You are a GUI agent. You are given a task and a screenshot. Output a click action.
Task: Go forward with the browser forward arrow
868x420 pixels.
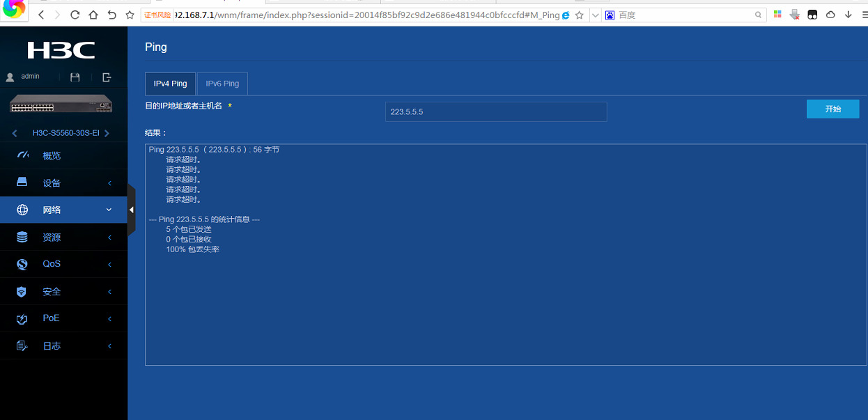[x=58, y=15]
